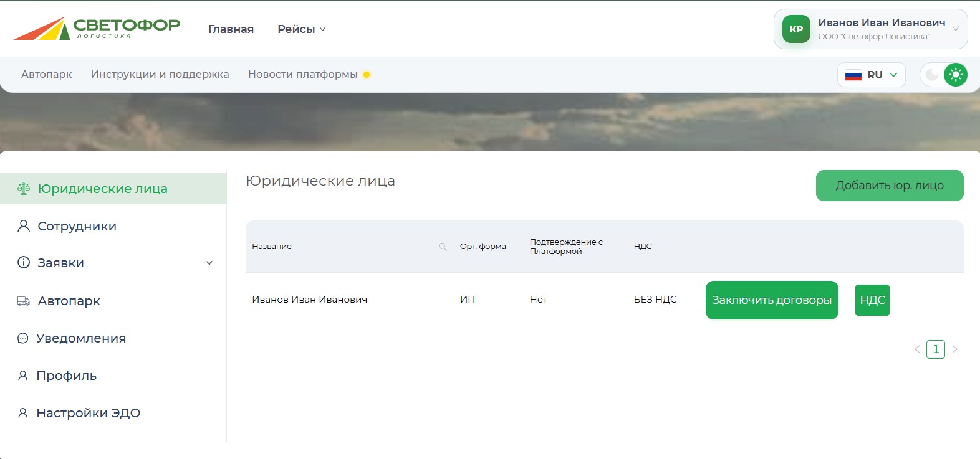Open Инструкции и поддержка
Viewport: 980px width, 459px height.
tap(160, 75)
